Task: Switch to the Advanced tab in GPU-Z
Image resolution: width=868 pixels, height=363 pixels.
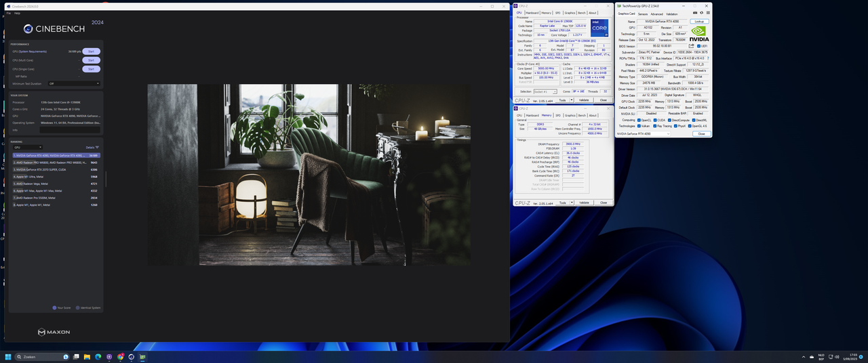Action: (x=657, y=14)
